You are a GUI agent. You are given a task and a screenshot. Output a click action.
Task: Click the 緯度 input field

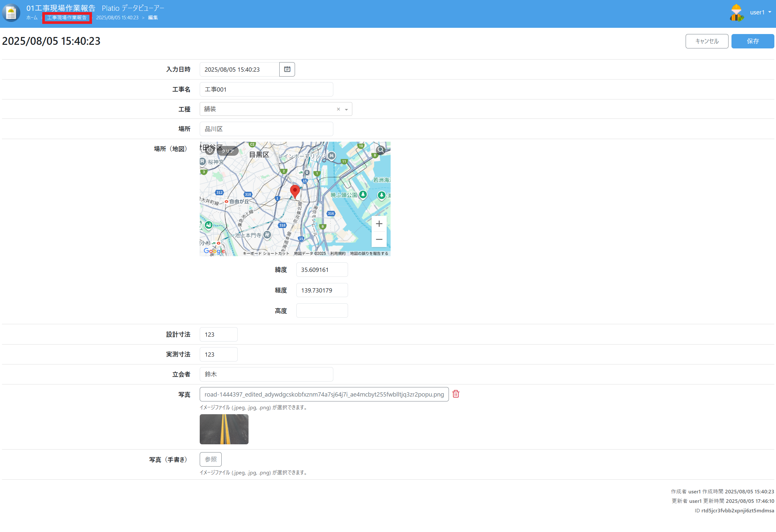point(322,270)
